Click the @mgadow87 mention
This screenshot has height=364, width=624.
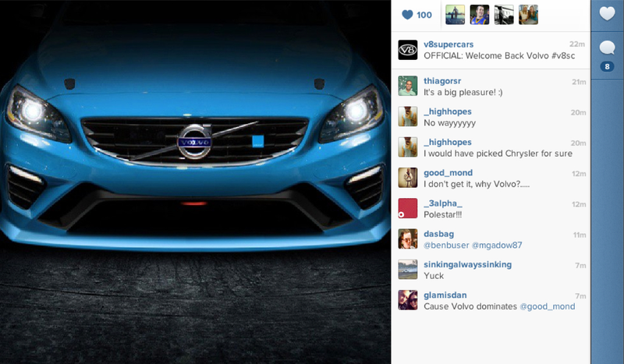[497, 246]
